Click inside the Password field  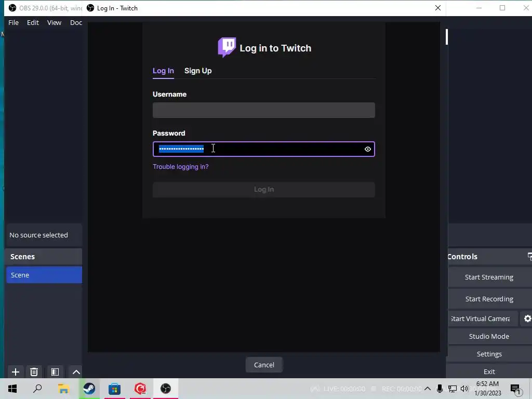click(263, 149)
